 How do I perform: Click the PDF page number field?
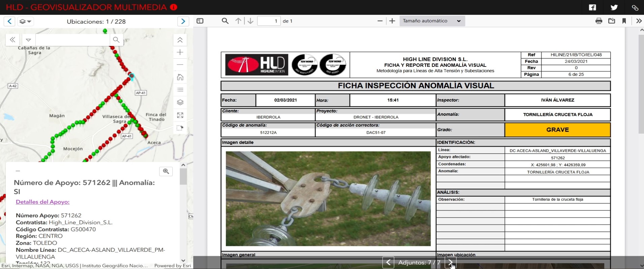pos(269,21)
